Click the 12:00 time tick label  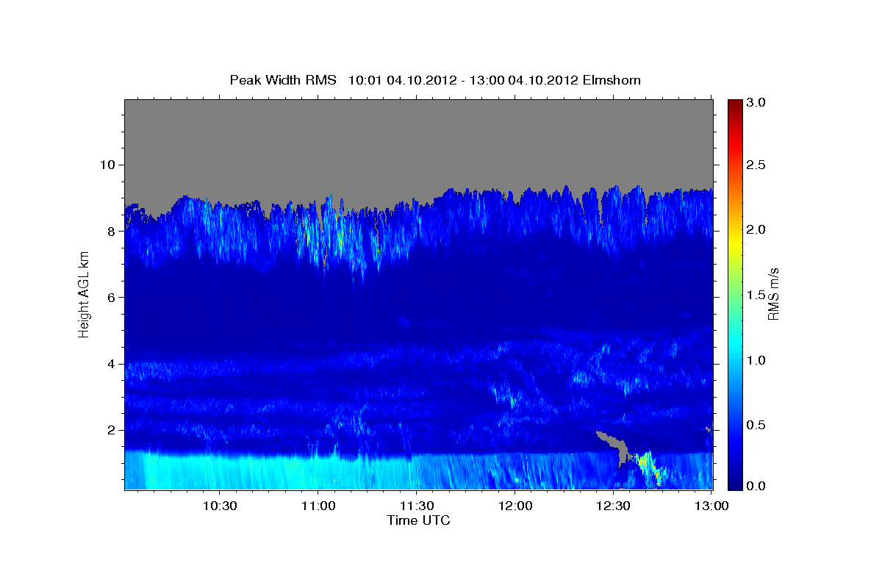click(514, 506)
